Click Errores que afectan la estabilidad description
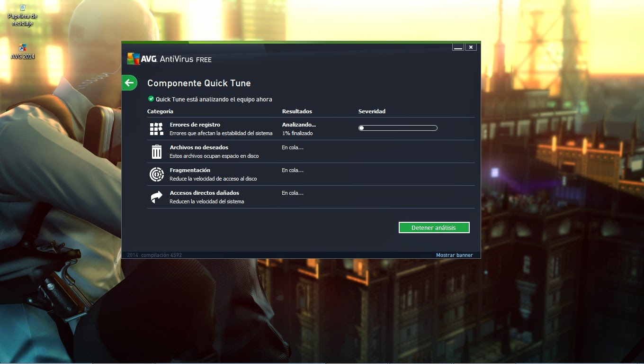This screenshot has height=364, width=644. 221,133
